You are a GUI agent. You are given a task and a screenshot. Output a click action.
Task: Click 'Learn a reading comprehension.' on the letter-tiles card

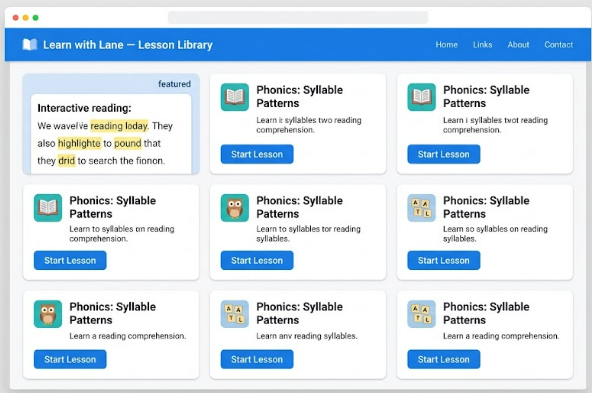pos(501,336)
